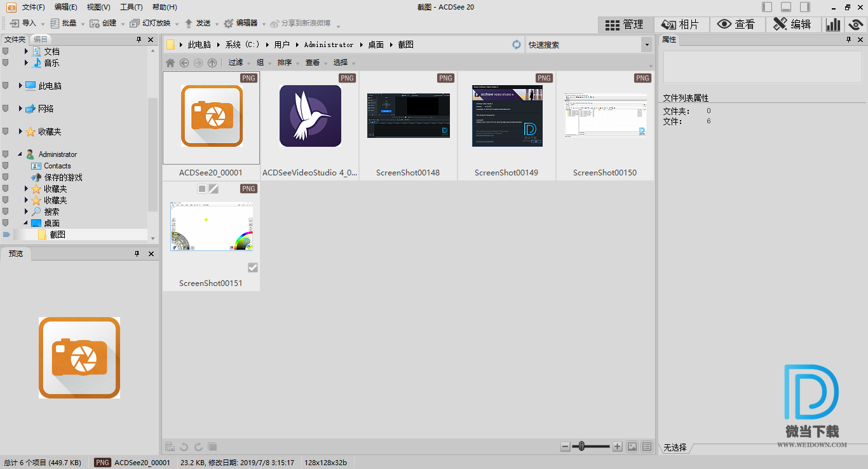This screenshot has height=469, width=868.
Task: Close the 预览 preview panel
Action: coord(151,254)
